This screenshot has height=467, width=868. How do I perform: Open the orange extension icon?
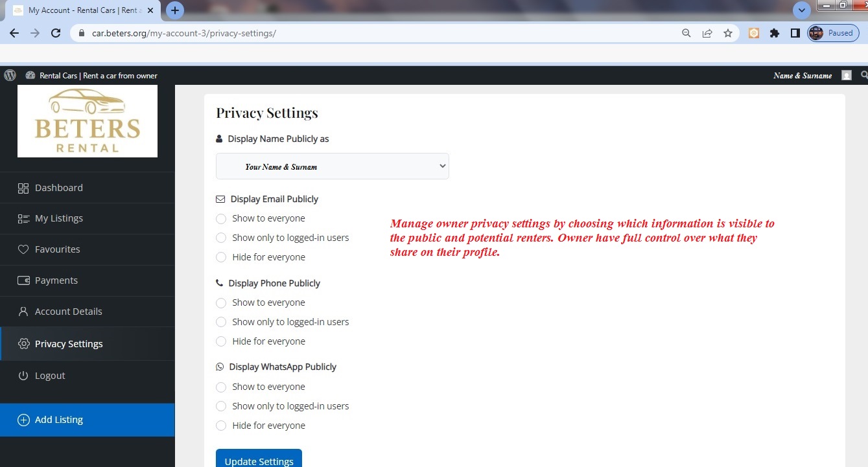(754, 33)
